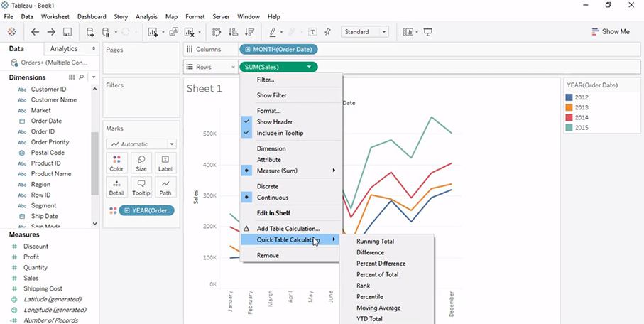
Task: Open the Size card in Marks
Action: (x=141, y=163)
